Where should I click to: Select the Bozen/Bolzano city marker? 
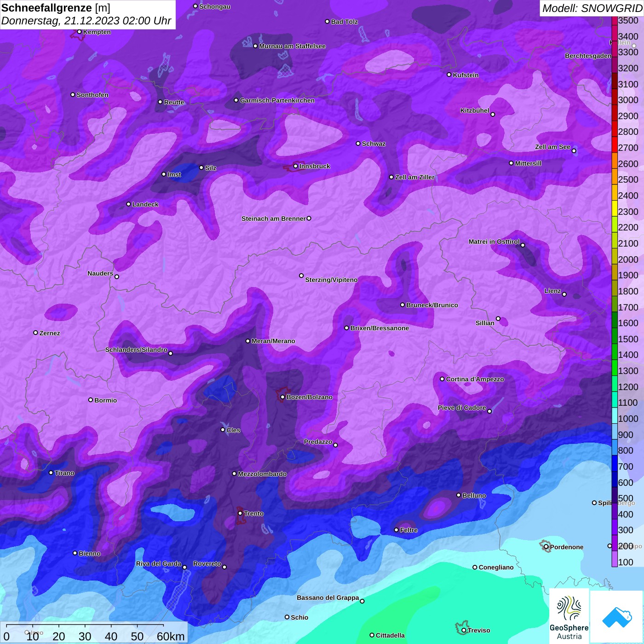click(x=283, y=397)
